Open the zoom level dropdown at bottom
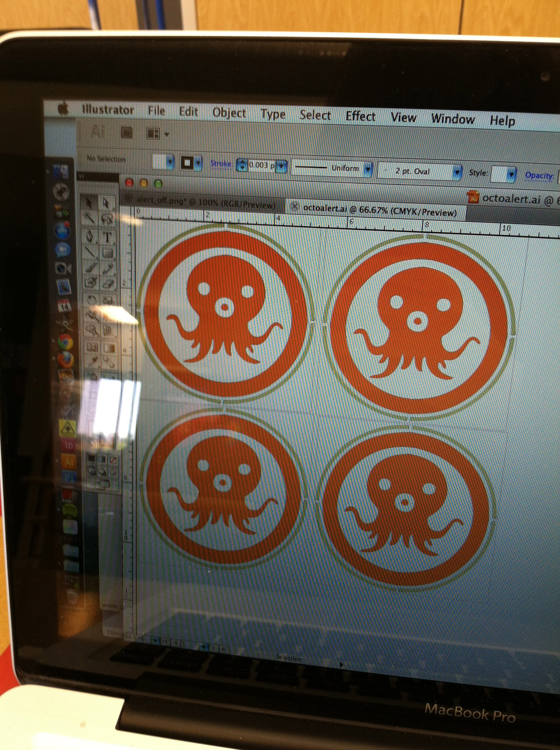The width and height of the screenshot is (560, 750). [x=156, y=641]
